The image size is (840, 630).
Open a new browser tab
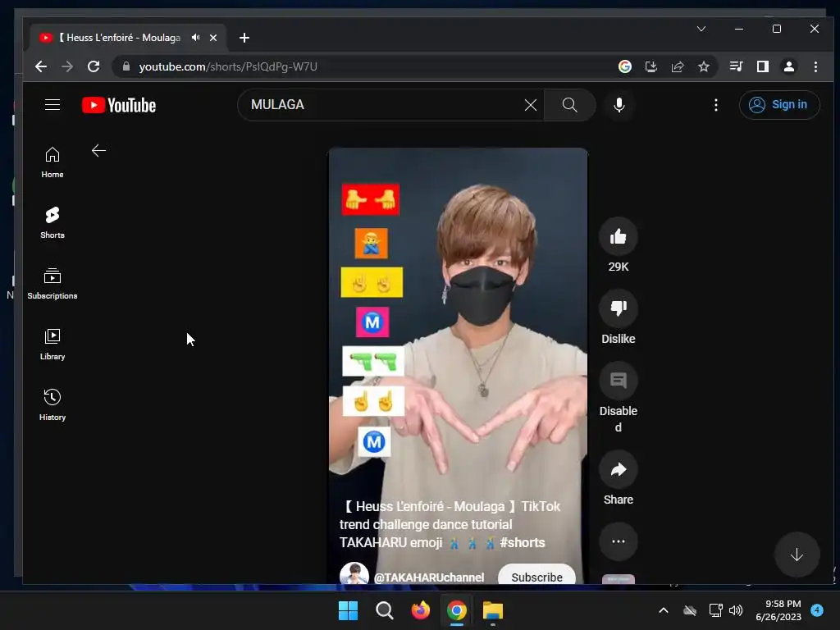pos(244,38)
